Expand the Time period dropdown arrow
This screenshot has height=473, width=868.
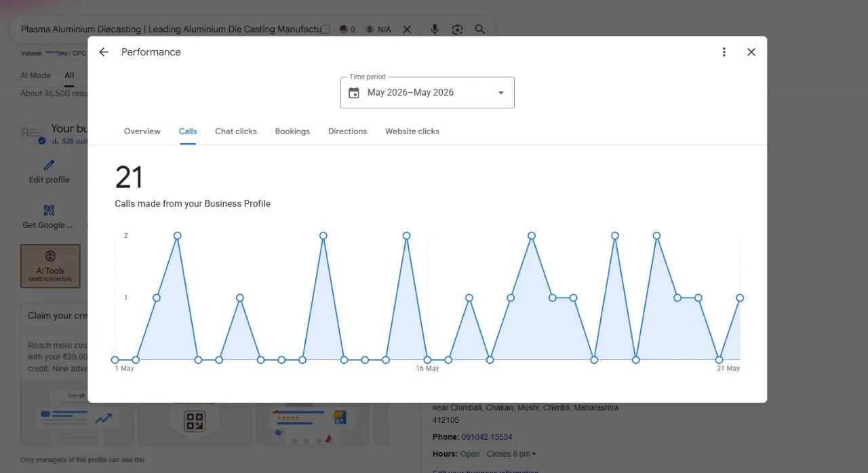[501, 93]
